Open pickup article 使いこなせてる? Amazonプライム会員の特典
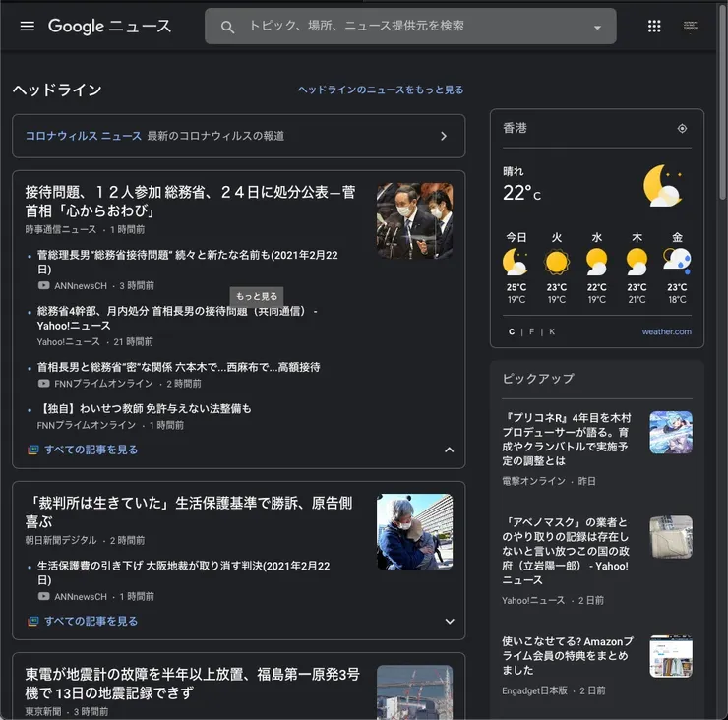The width and height of the screenshot is (728, 720). click(x=568, y=655)
